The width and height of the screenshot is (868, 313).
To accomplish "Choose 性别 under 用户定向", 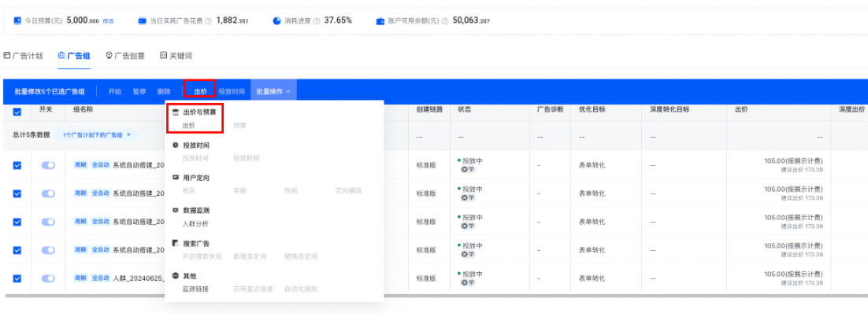I will 291,191.
